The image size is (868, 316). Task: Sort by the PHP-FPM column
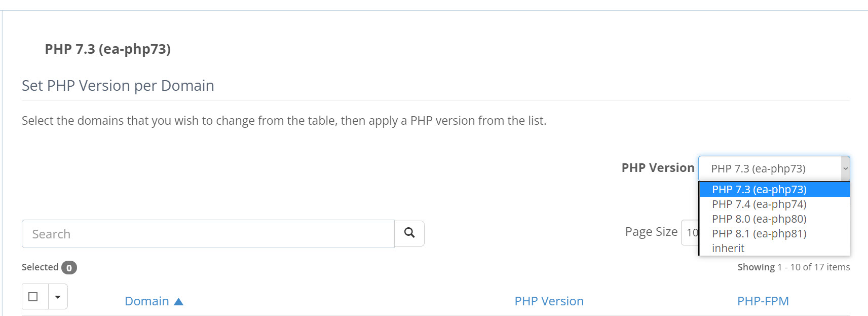[763, 301]
